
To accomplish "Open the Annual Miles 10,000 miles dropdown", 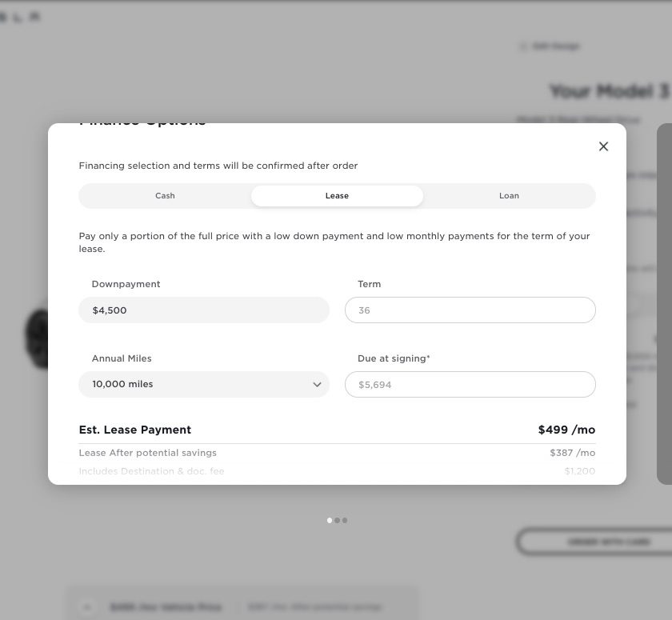I will tap(204, 384).
